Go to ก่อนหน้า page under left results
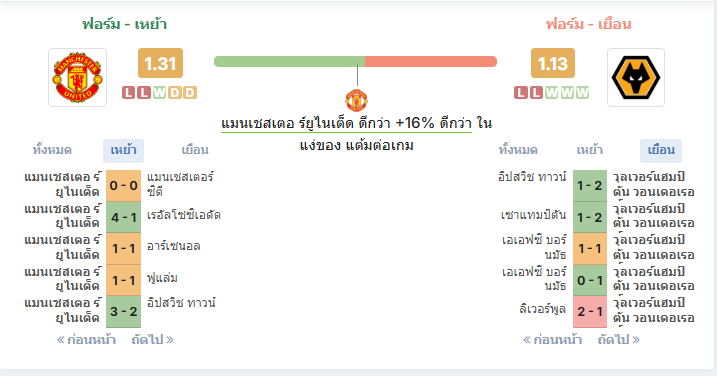The image size is (717, 376). tap(86, 340)
